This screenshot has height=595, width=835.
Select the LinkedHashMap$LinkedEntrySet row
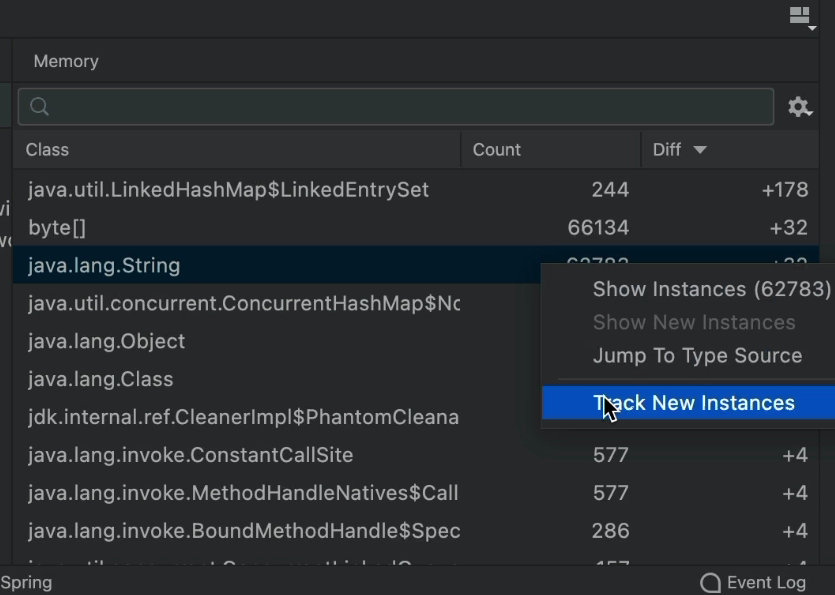(x=228, y=190)
